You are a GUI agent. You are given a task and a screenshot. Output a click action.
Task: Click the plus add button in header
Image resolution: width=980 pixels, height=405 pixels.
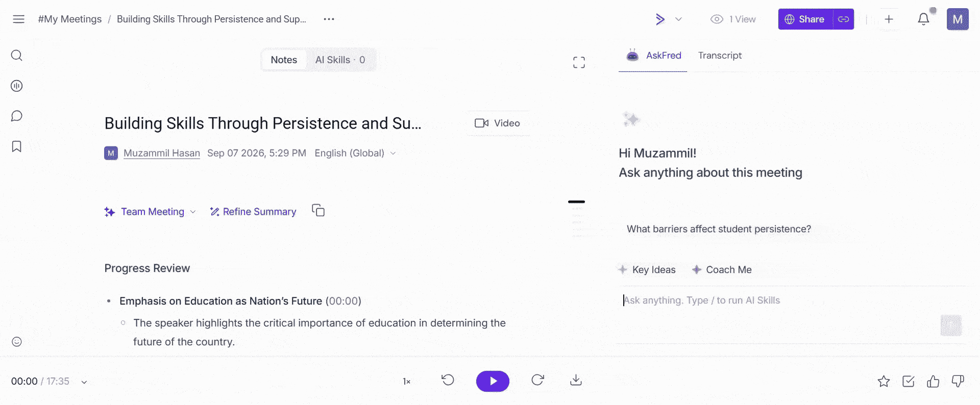(x=889, y=19)
